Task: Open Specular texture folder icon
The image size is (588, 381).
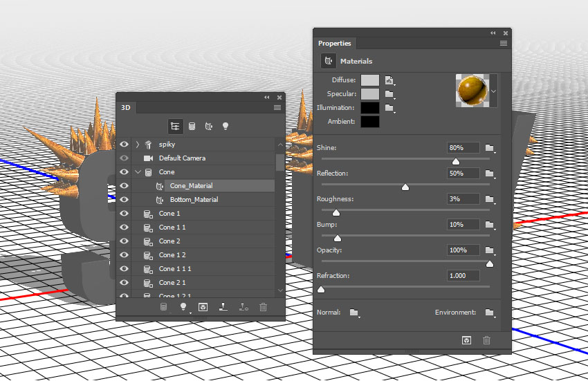Action: pyautogui.click(x=389, y=94)
